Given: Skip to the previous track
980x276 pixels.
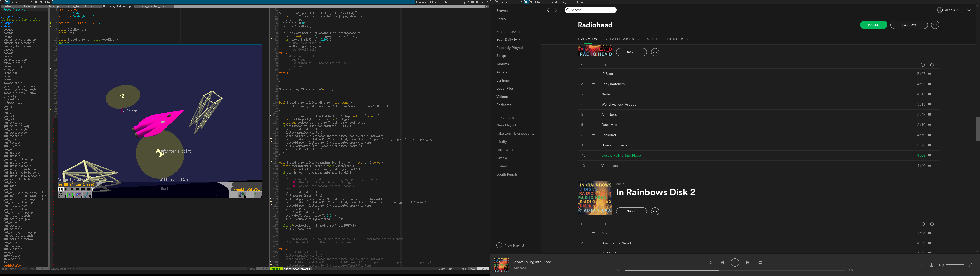Looking at the screenshot, I should (x=722, y=263).
